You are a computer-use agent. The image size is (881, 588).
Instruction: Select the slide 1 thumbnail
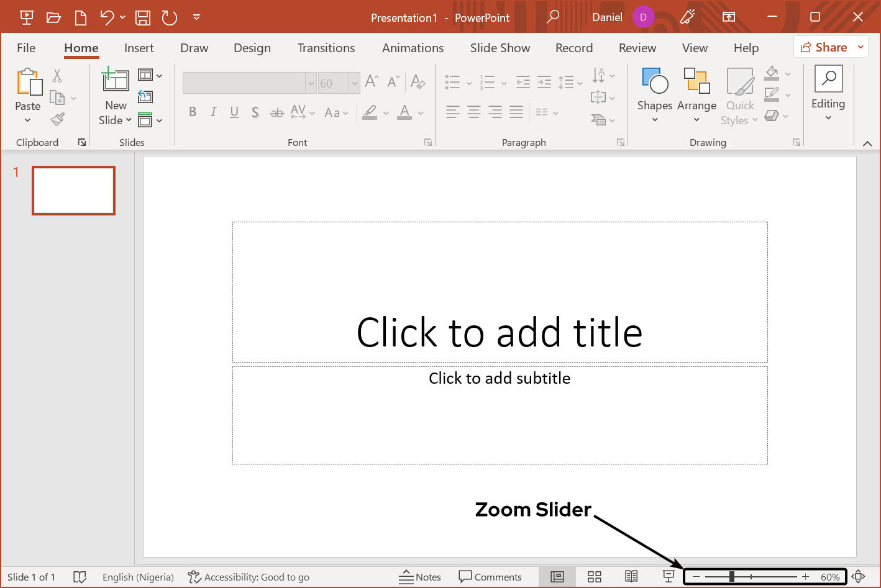click(x=74, y=191)
